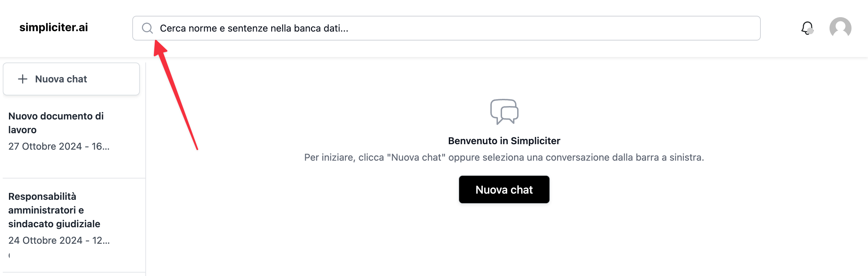Viewport: 868px width, 276px height.
Task: Click the word lavoro in first conversation
Action: tap(22, 130)
